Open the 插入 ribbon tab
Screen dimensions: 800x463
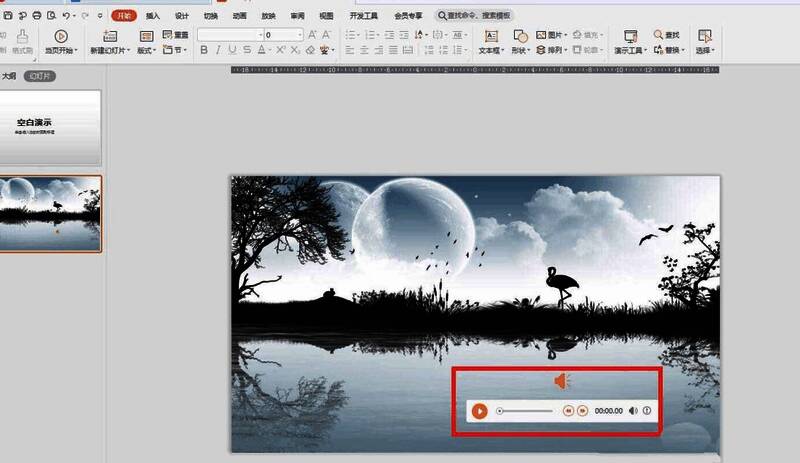pyautogui.click(x=152, y=17)
